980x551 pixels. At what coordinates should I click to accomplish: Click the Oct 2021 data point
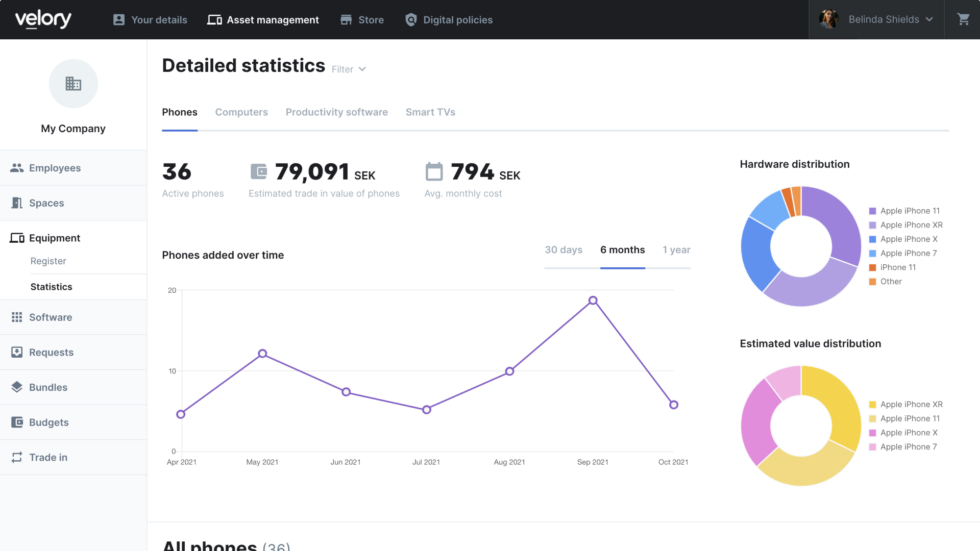[674, 405]
